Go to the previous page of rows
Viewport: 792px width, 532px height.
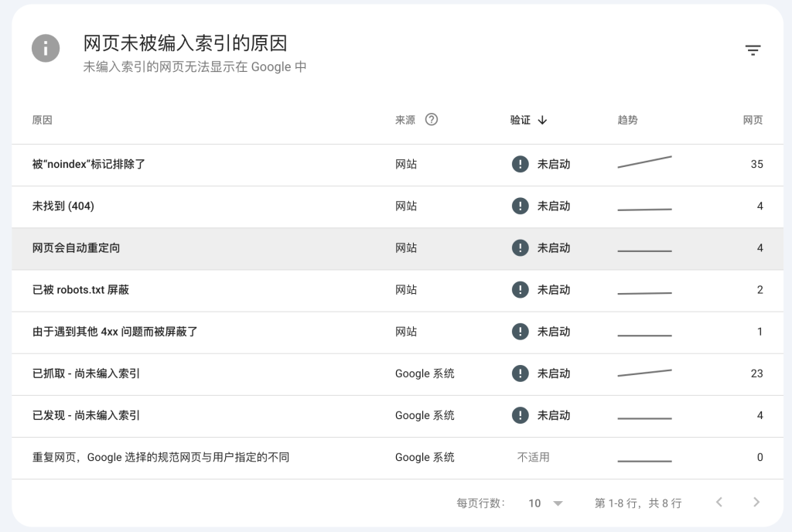[x=719, y=502]
